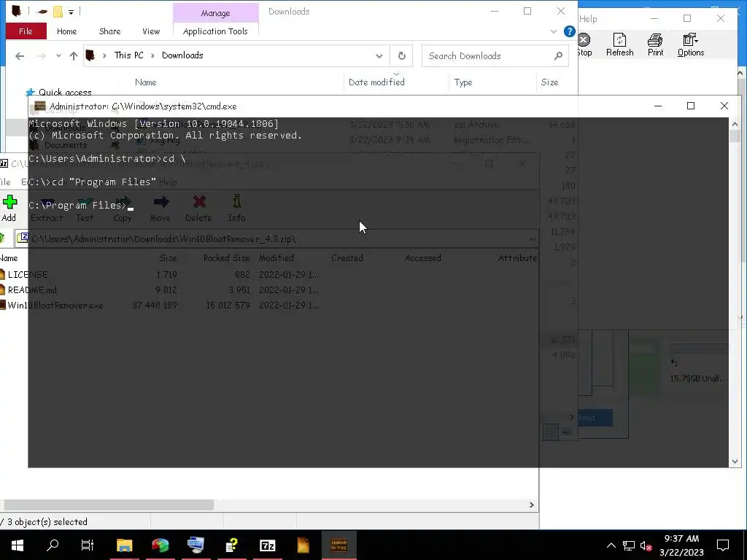Click the help window scroll up arrow
Viewport: 747px width, 560px height.
click(x=741, y=73)
